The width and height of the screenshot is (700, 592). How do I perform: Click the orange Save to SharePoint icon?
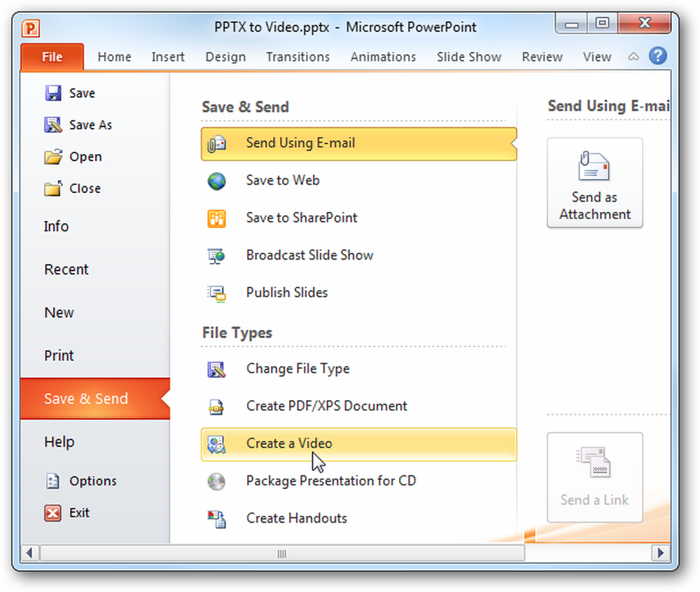[216, 218]
